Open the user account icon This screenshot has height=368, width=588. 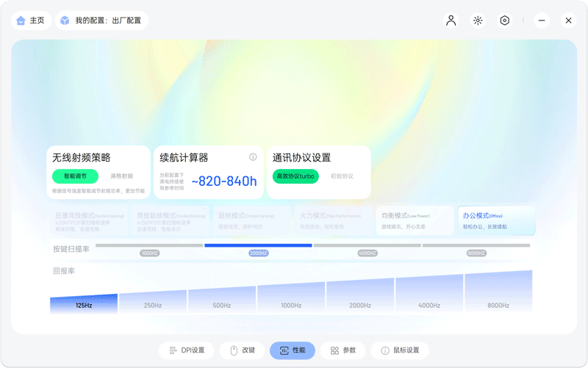(x=451, y=21)
